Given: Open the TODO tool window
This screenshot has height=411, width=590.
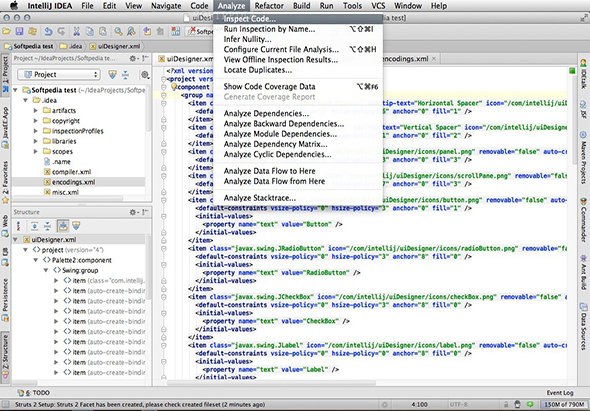Looking at the screenshot, I should click(x=34, y=393).
